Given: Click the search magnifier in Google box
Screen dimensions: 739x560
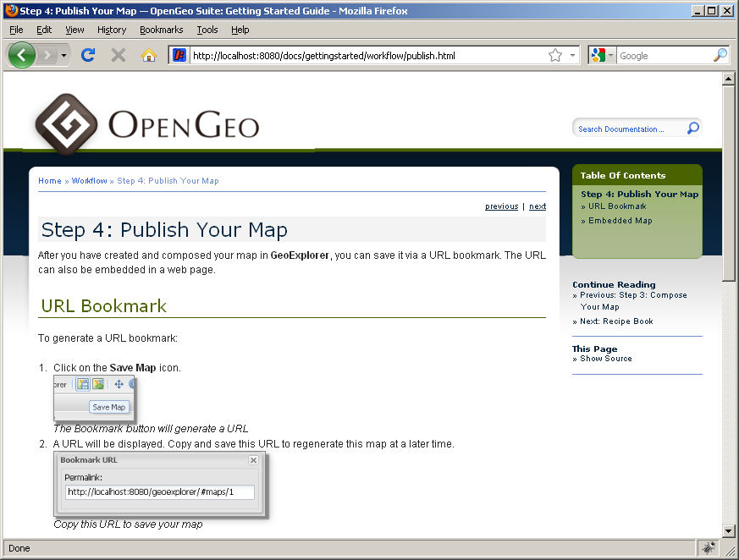Looking at the screenshot, I should [x=720, y=55].
